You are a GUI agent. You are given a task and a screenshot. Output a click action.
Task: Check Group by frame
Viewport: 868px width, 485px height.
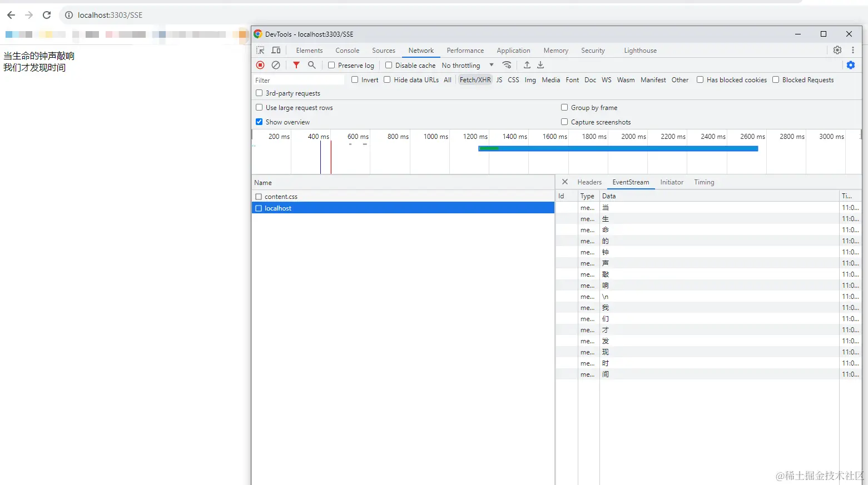click(564, 107)
